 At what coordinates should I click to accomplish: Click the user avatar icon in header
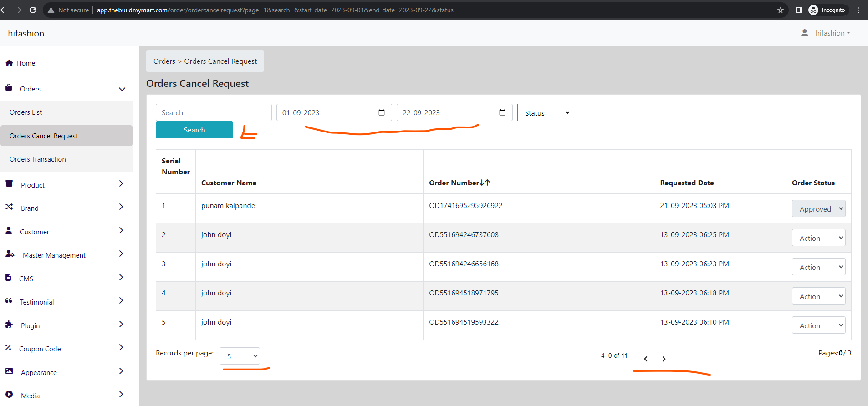805,33
